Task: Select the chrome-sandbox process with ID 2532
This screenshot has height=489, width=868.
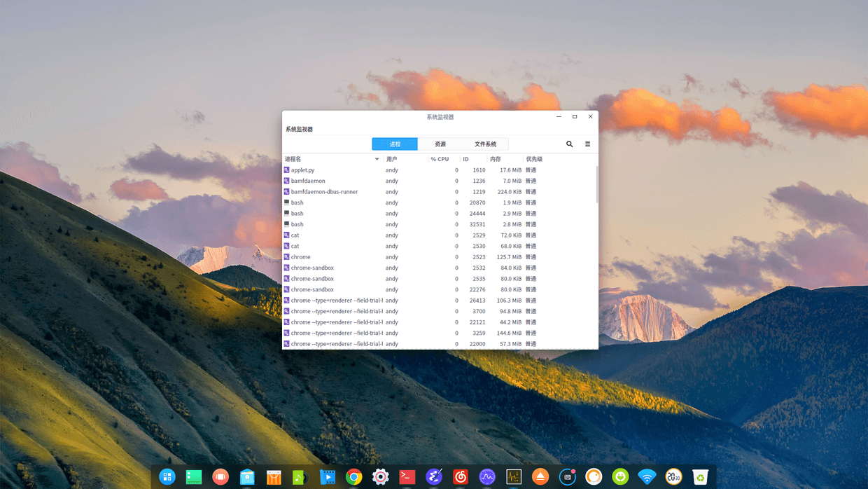Action: tap(440, 268)
